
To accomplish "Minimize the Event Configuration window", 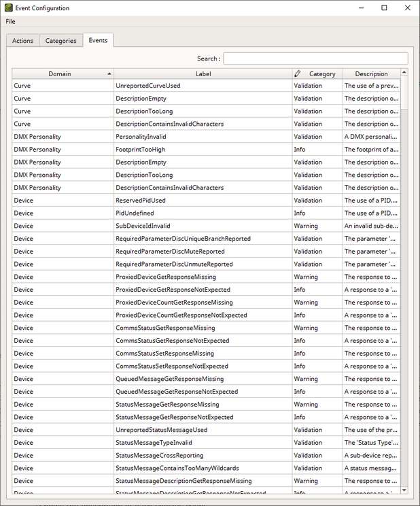I will [362, 7].
